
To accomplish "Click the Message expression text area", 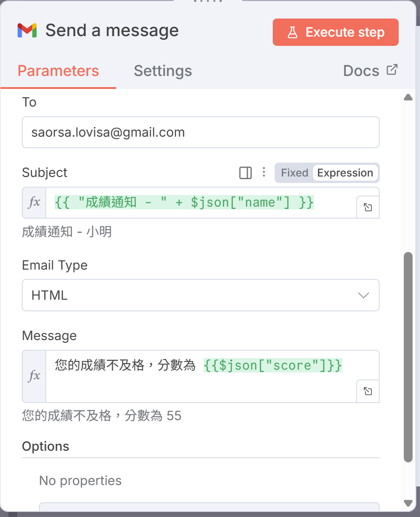I will click(x=199, y=375).
